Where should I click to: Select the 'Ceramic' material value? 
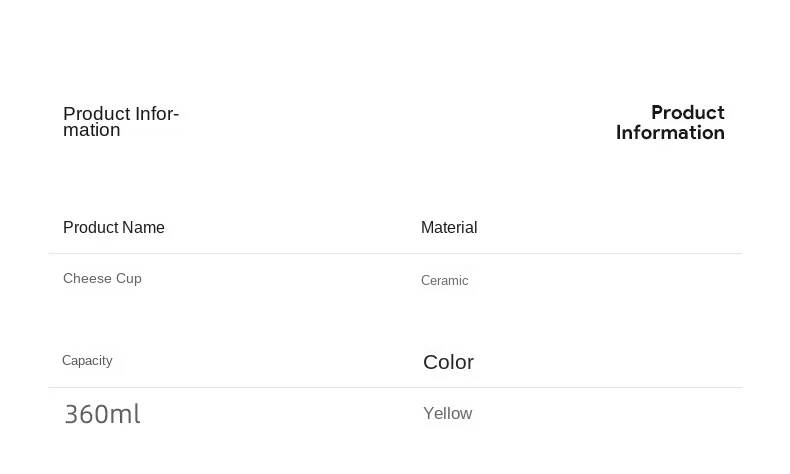click(x=444, y=281)
